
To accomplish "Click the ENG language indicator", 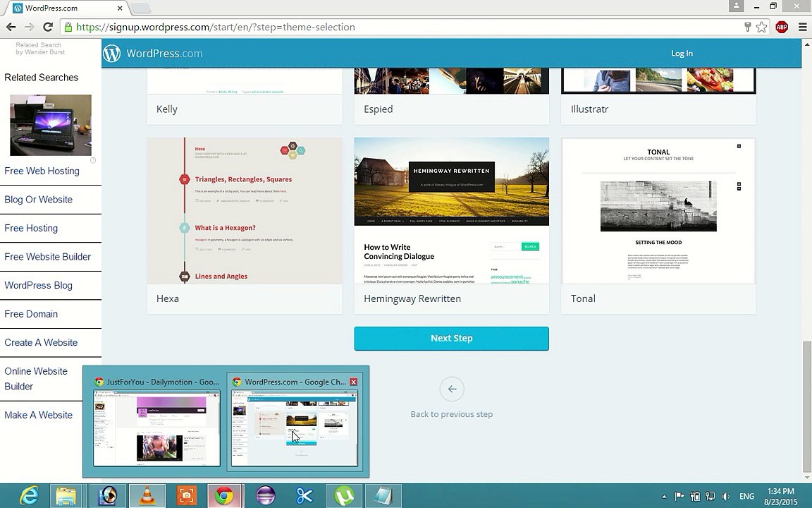I will point(746,496).
